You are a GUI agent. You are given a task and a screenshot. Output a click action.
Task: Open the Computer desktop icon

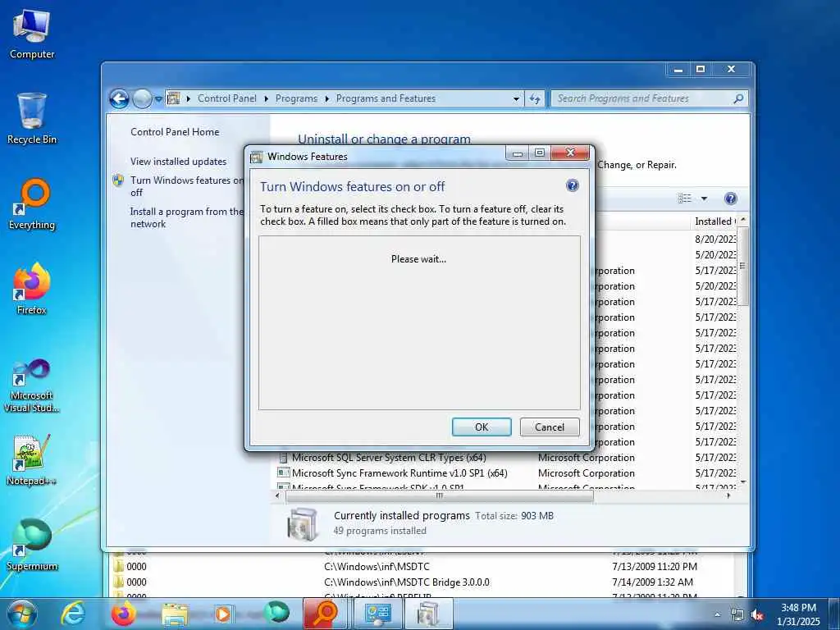tap(32, 34)
